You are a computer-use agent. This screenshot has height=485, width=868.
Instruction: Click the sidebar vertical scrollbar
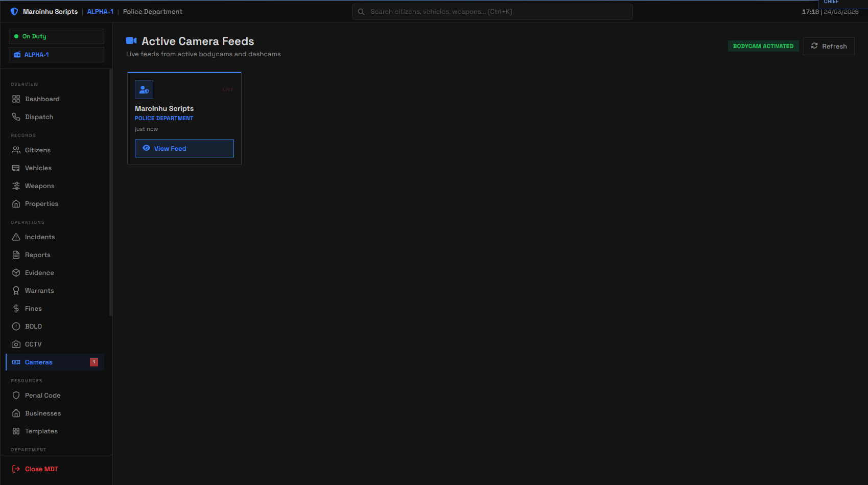[x=111, y=192]
